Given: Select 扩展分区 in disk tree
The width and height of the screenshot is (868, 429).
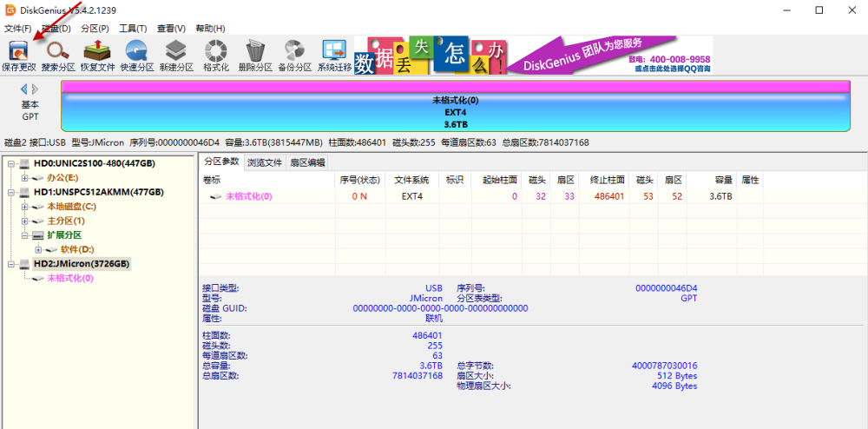Looking at the screenshot, I should pyautogui.click(x=64, y=235).
